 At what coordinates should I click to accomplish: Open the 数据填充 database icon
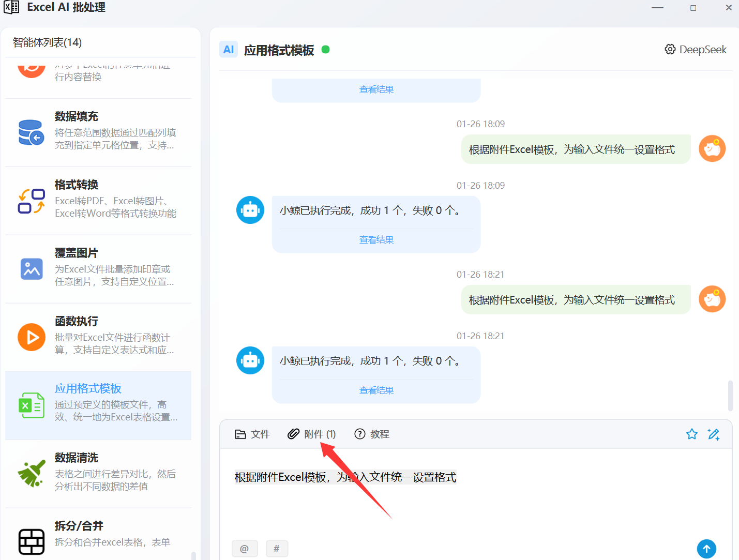(x=31, y=132)
